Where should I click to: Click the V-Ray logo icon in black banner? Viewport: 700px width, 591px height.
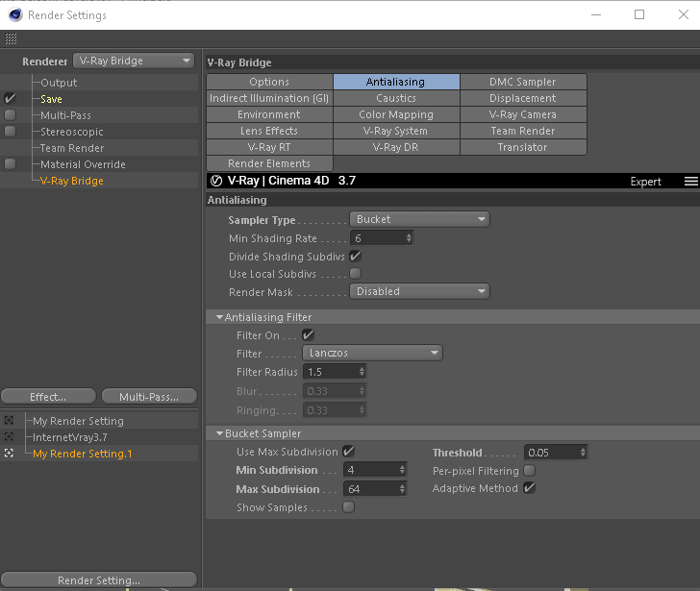(216, 181)
